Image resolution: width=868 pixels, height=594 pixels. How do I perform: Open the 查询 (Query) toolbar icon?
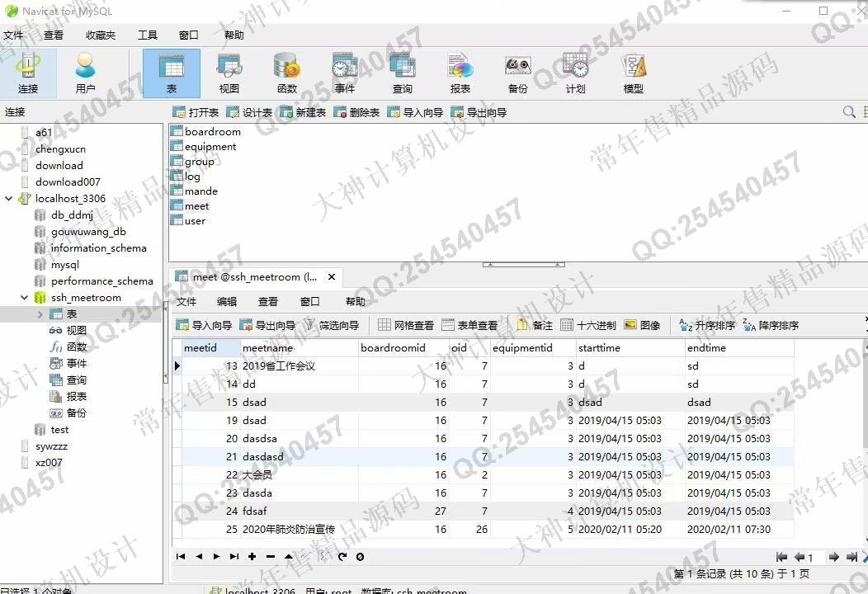pyautogui.click(x=403, y=73)
